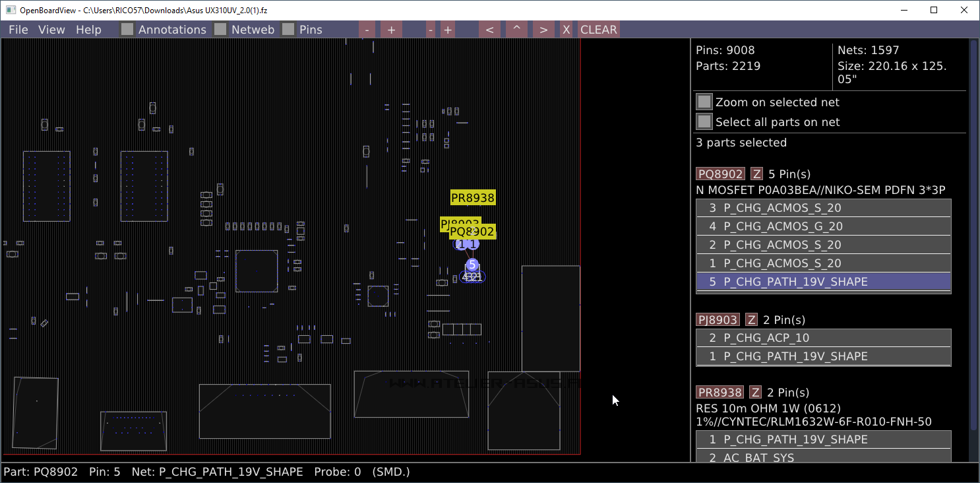Enable Select all parts on net

705,122
